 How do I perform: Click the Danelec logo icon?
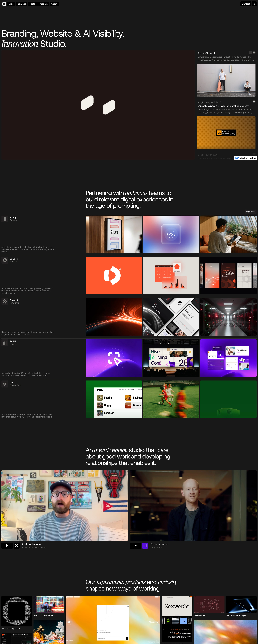coord(5,260)
